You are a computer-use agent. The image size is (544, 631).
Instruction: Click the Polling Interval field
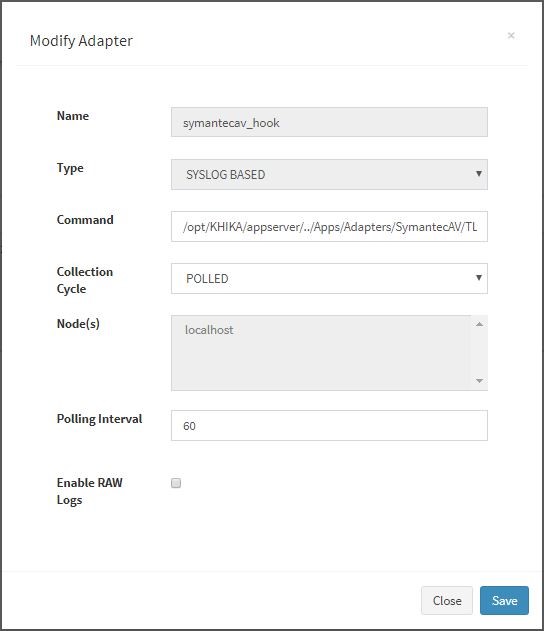tap(329, 425)
